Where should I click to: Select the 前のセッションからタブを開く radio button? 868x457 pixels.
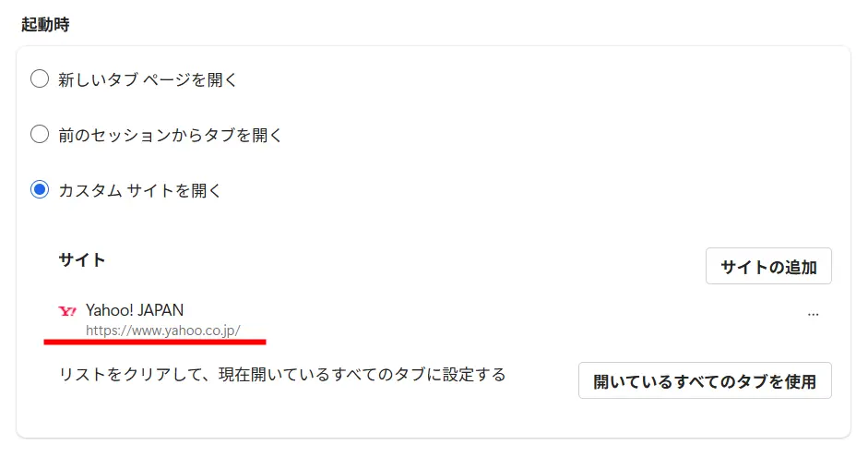point(40,135)
